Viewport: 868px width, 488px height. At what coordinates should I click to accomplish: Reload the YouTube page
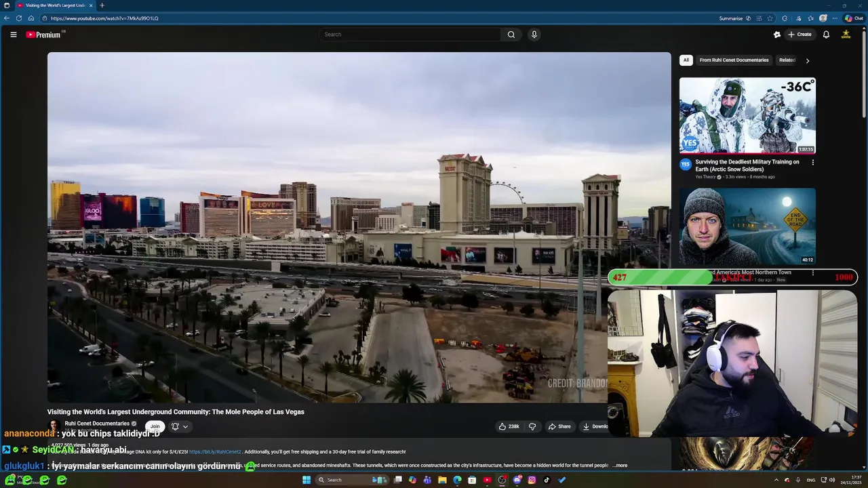pyautogui.click(x=19, y=18)
